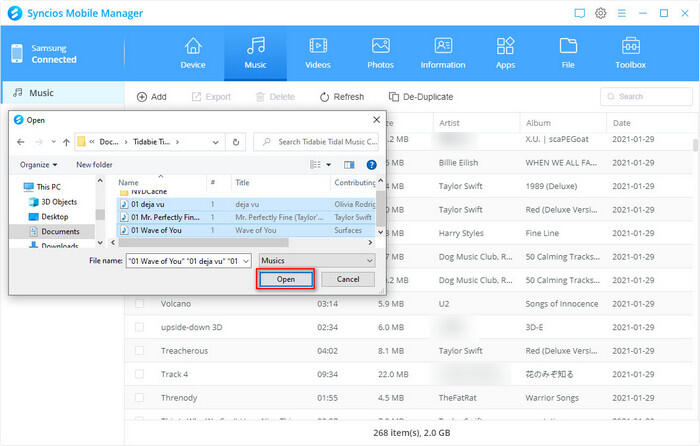Sort files by the Name column
The width and height of the screenshot is (700, 446).
[128, 182]
